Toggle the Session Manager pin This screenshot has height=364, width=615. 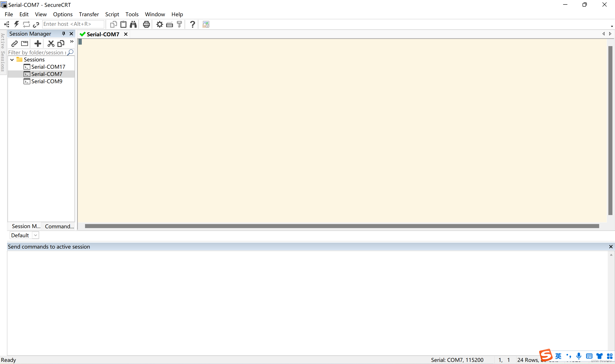64,33
